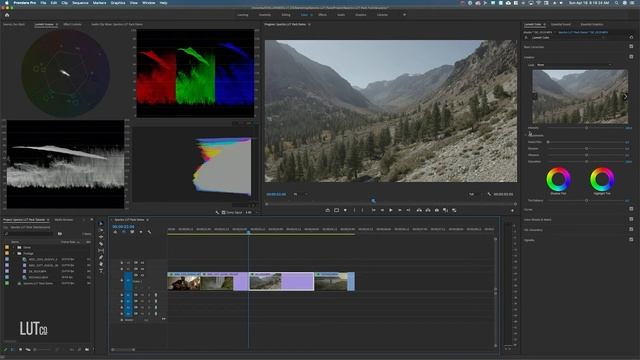The height and width of the screenshot is (360, 640).
Task: Select the Pen tool
Action: pyautogui.click(x=101, y=257)
